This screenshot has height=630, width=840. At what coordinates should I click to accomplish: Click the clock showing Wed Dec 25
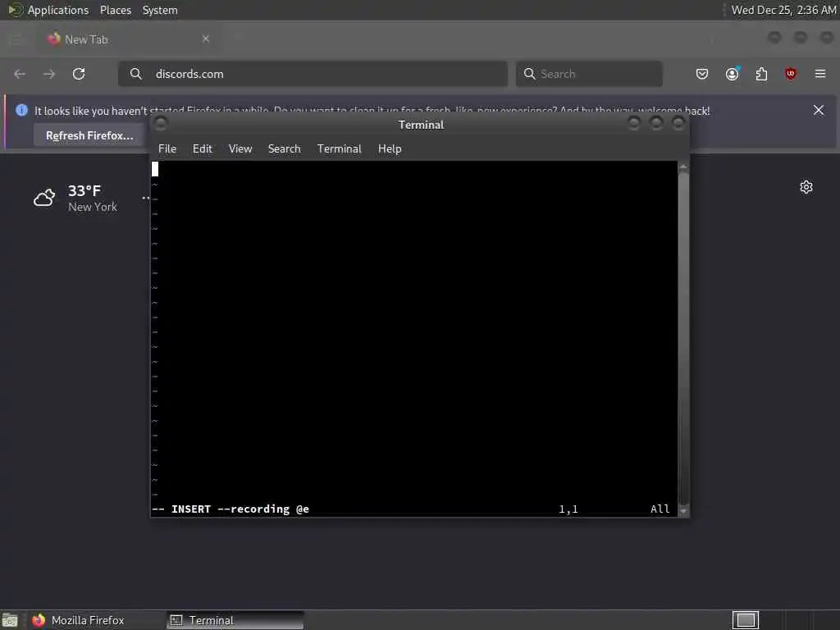pyautogui.click(x=783, y=10)
